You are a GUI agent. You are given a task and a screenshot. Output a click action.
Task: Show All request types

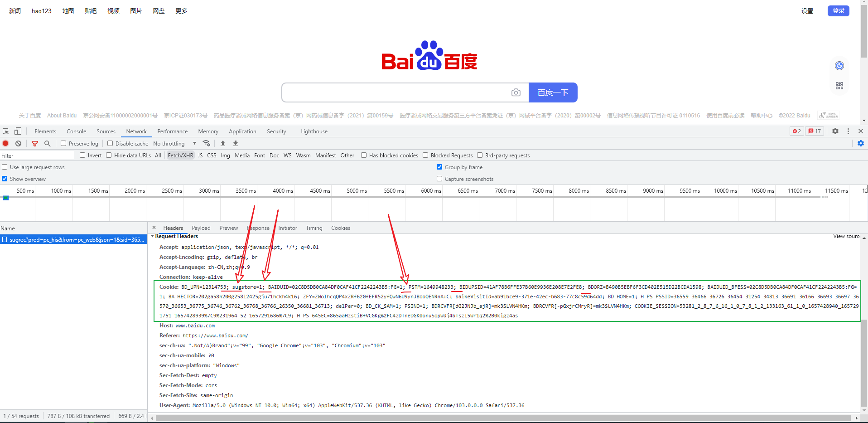click(x=158, y=155)
